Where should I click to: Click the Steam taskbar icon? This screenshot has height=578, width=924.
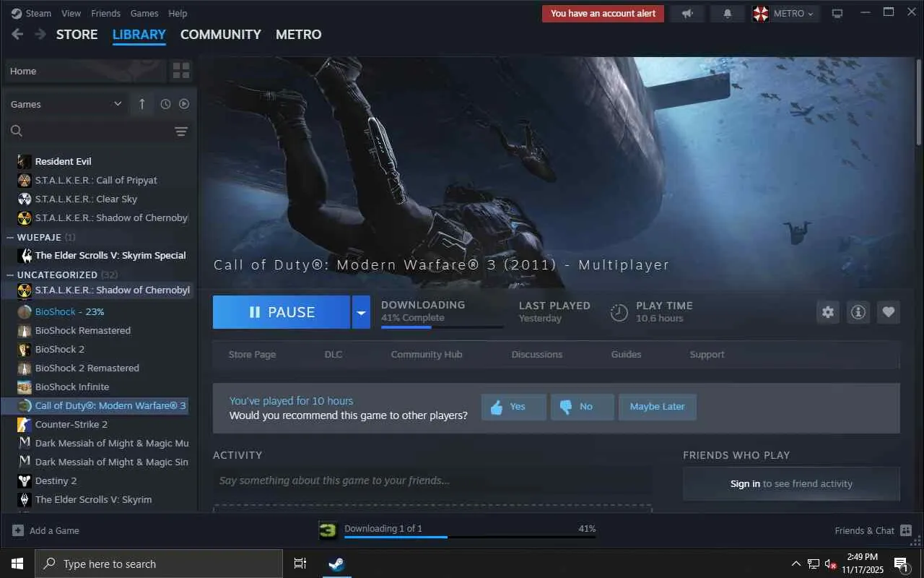point(336,564)
